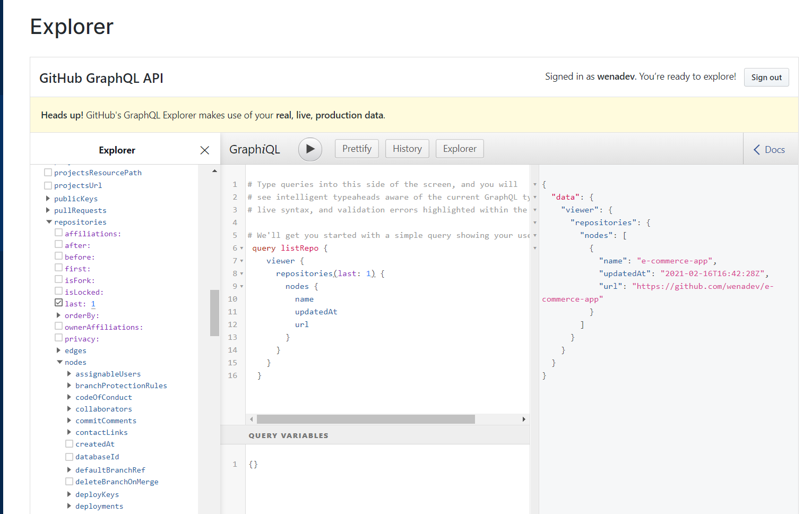Viewport: 812px width, 514px height.
Task: Fold the data object in result pane
Action: click(535, 198)
